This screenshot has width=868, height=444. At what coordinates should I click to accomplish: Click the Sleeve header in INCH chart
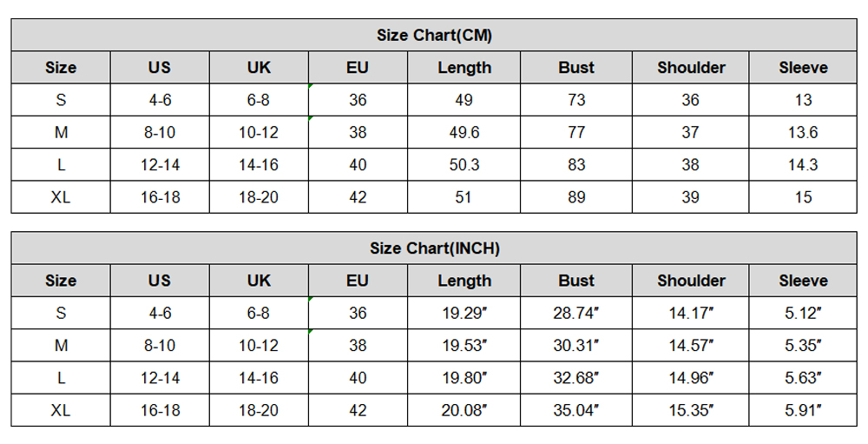tap(803, 281)
